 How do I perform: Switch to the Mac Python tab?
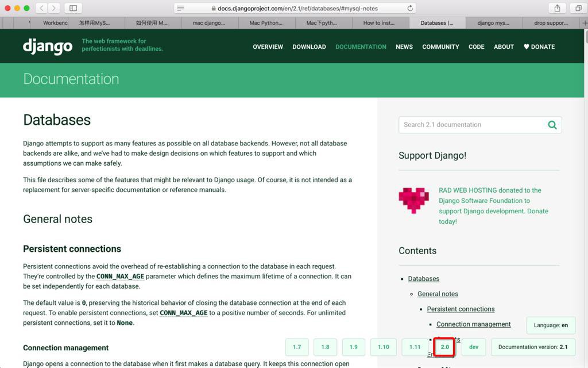pos(266,23)
